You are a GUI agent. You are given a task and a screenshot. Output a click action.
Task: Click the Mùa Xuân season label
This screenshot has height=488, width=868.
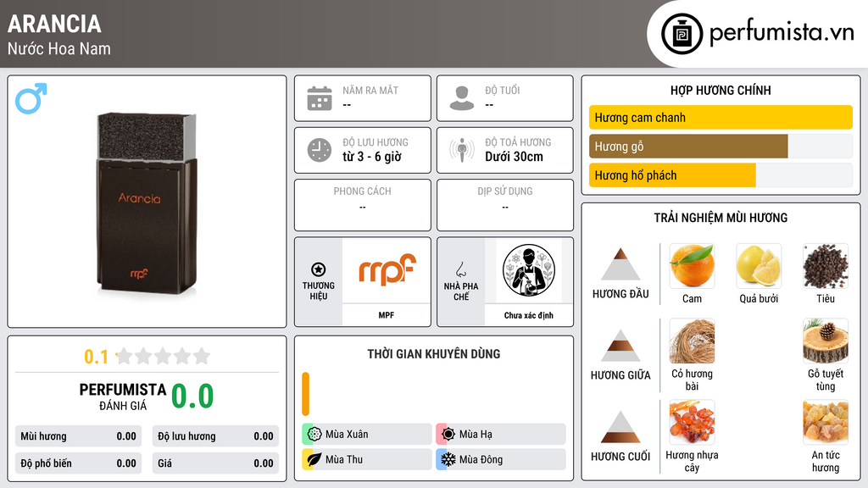pyautogui.click(x=347, y=435)
